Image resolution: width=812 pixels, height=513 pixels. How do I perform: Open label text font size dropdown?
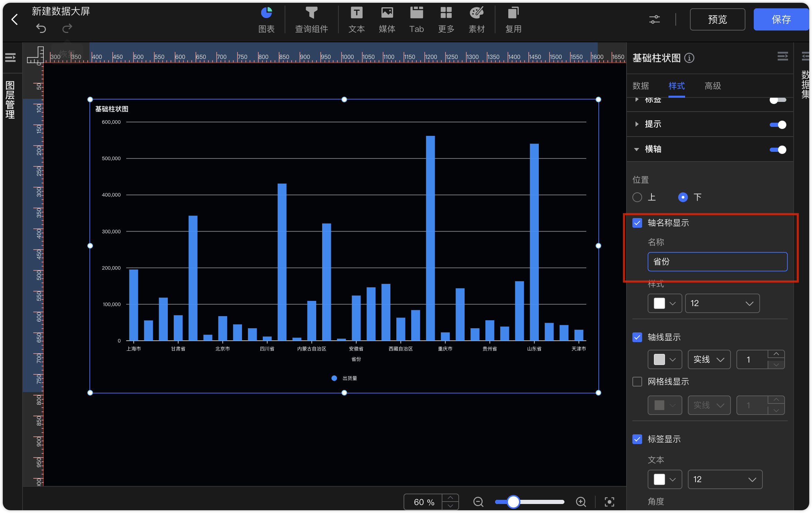pyautogui.click(x=725, y=479)
